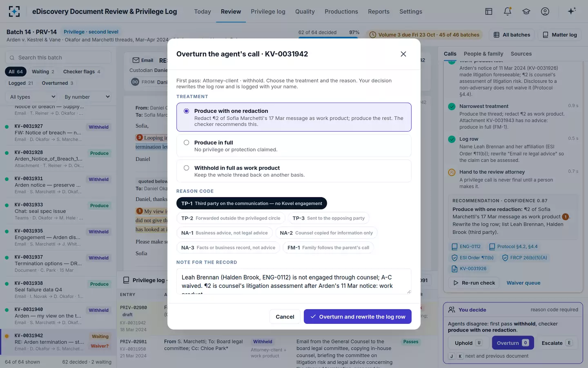Close the Overturn dialog with X
The image size is (588, 368).
tap(403, 54)
